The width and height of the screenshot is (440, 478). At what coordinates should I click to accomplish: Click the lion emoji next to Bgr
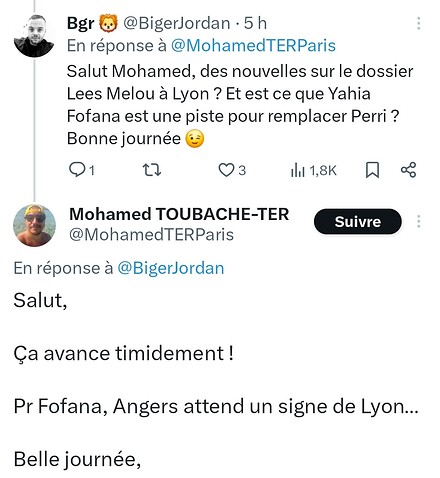click(108, 24)
